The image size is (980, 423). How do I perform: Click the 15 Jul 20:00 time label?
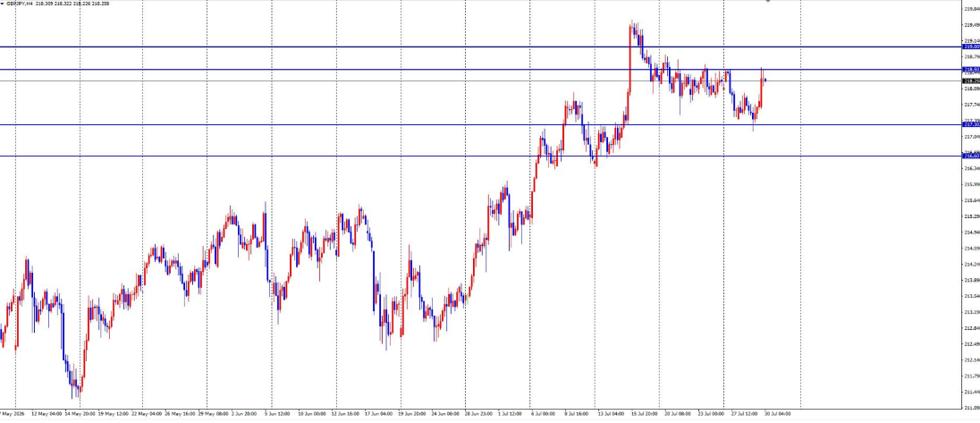click(645, 414)
